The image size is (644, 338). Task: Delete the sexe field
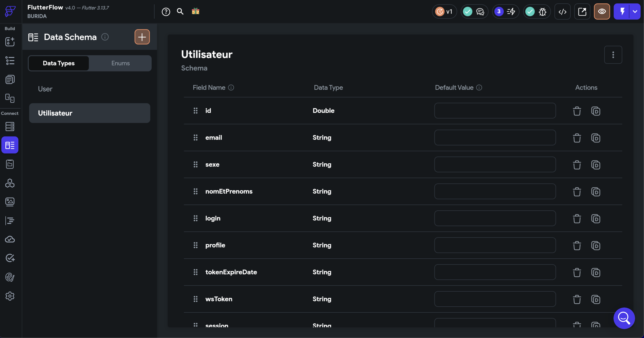[x=577, y=165]
